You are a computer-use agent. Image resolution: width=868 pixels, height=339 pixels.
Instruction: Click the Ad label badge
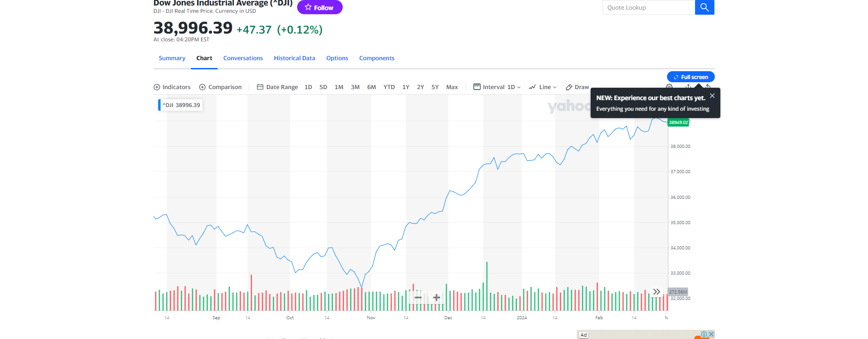pos(583,335)
